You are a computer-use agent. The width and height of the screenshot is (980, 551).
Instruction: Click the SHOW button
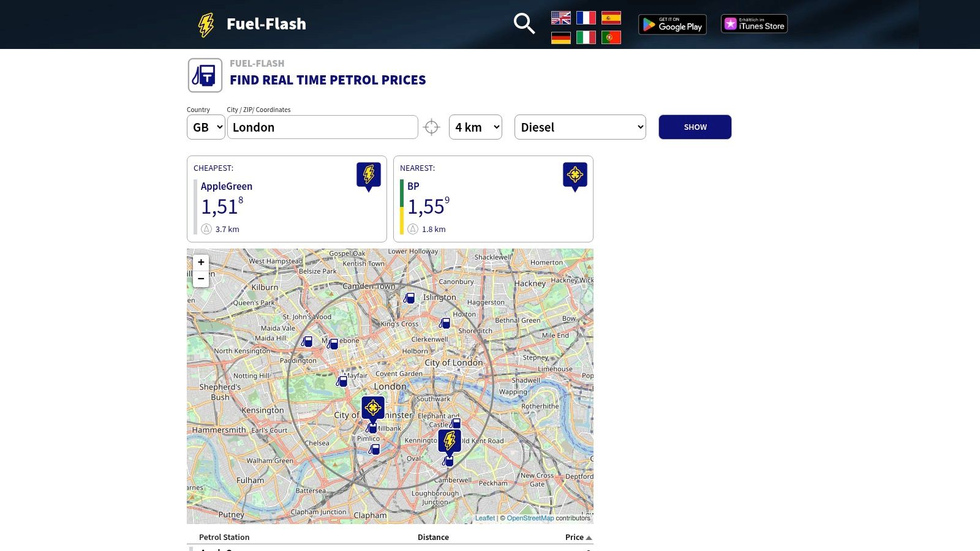click(x=695, y=127)
